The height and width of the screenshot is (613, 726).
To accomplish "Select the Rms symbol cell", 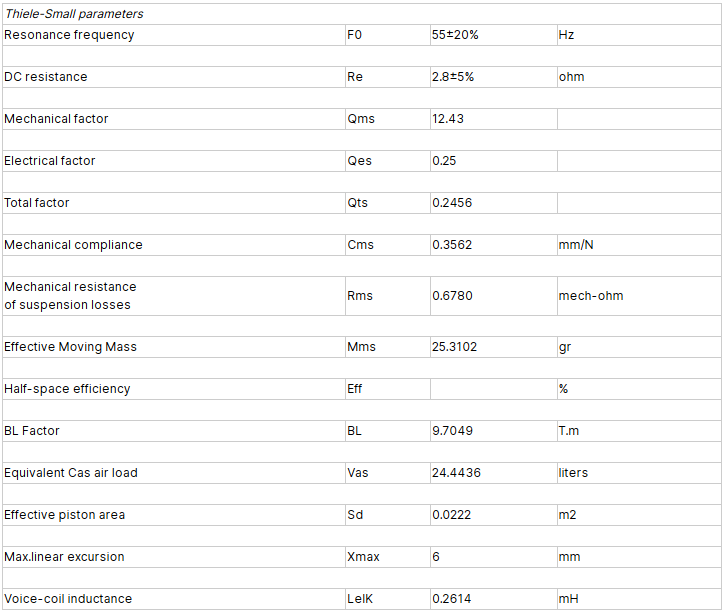I will click(359, 296).
